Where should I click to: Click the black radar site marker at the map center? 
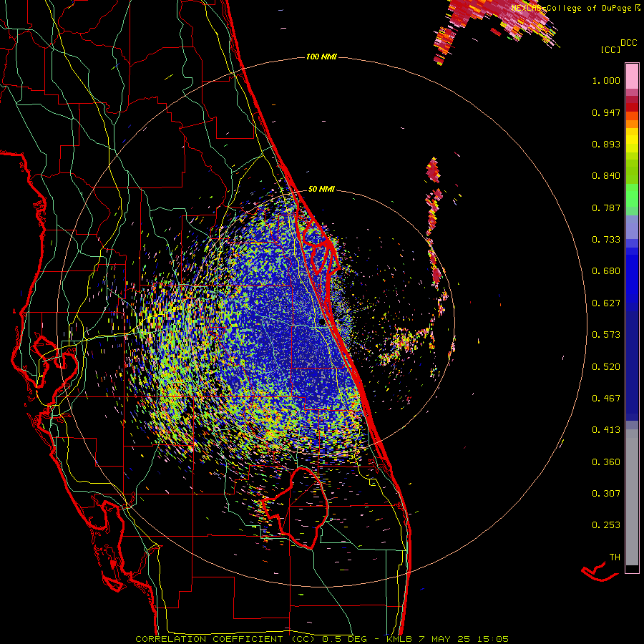click(x=321, y=323)
